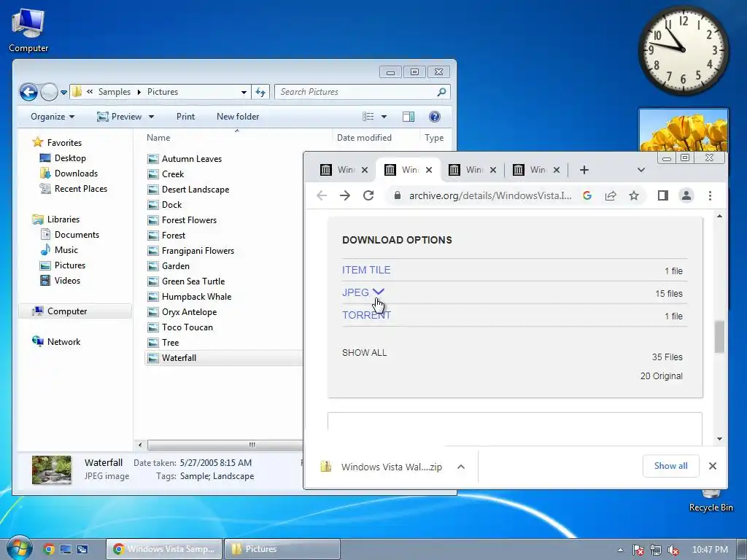The height and width of the screenshot is (560, 747).
Task: Expand the download item options chevron
Action: point(461,467)
